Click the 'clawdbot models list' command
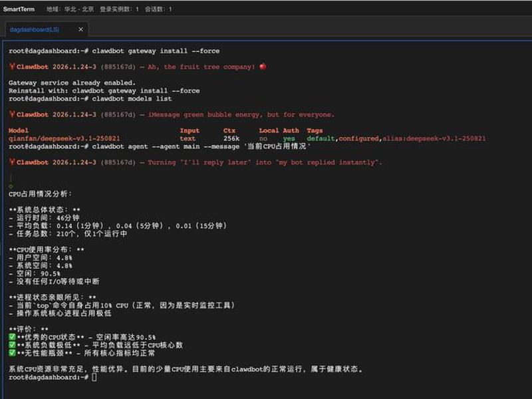 [x=132, y=98]
